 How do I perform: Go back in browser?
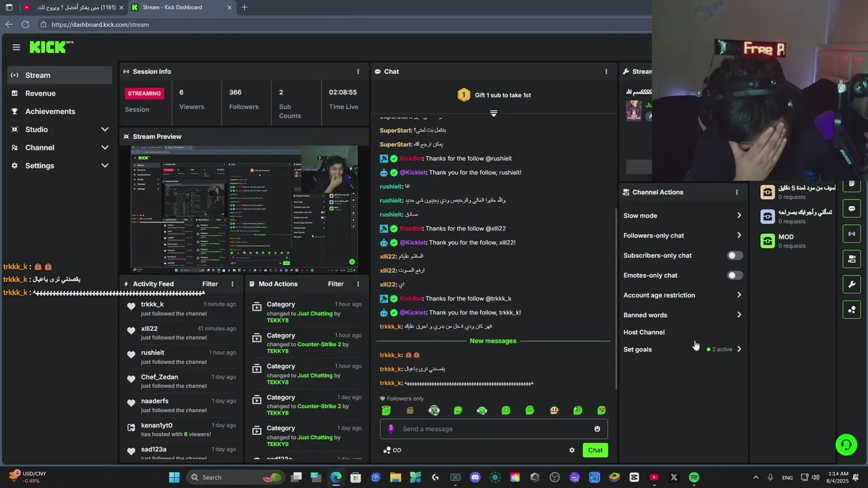tap(9, 24)
